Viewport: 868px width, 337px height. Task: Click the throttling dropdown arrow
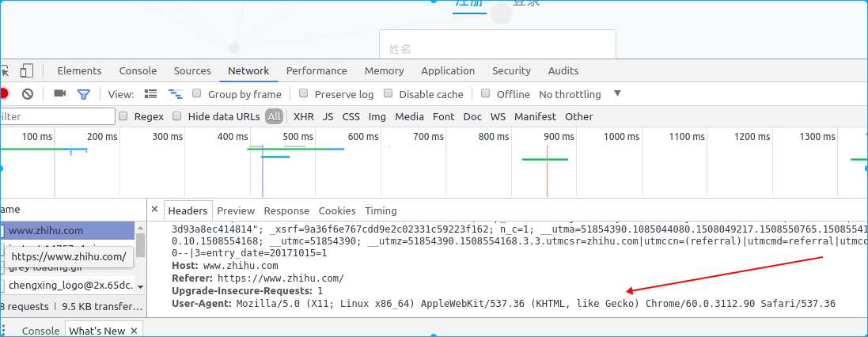[x=618, y=93]
